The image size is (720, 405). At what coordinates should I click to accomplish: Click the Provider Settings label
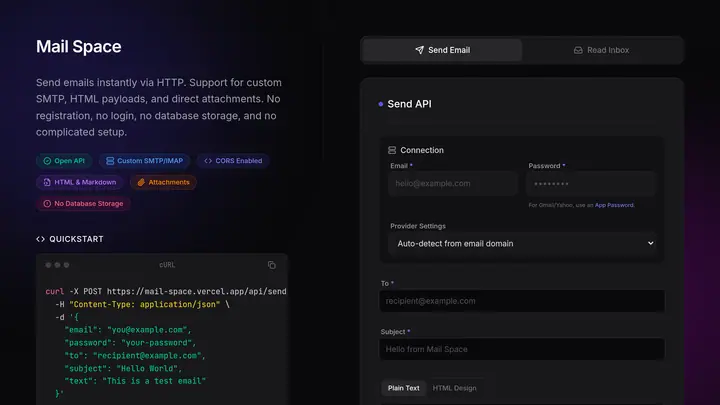(417, 226)
